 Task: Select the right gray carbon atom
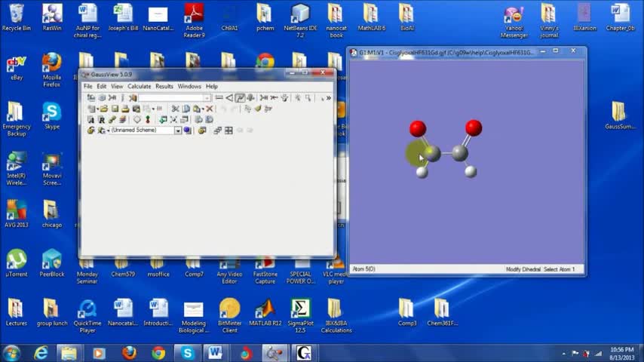(x=459, y=153)
